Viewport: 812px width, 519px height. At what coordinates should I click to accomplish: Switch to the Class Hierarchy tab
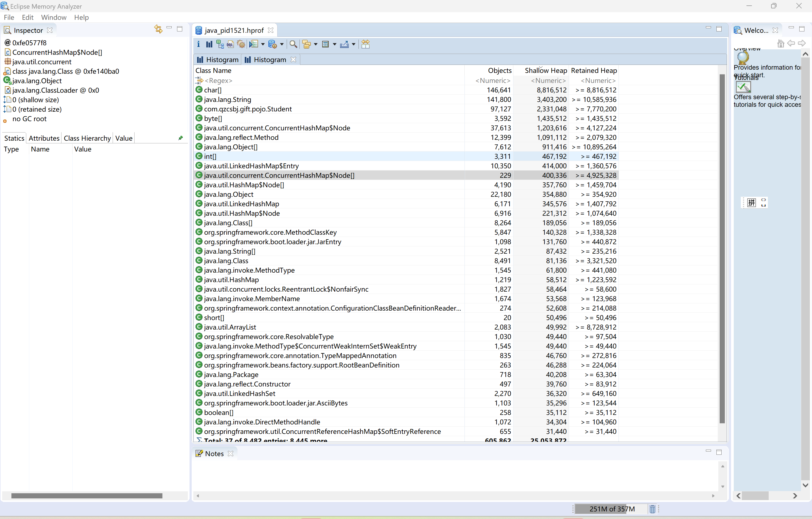(87, 138)
